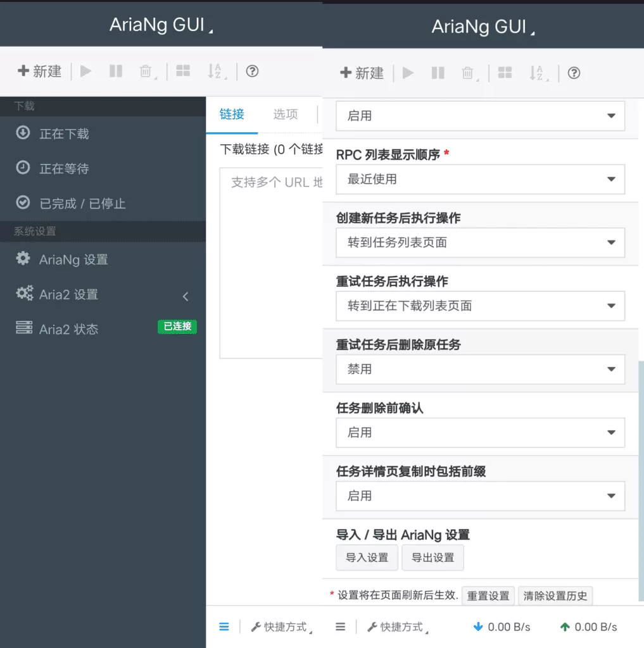Click the AriaNg GUI title in left panel
The width and height of the screenshot is (644, 648).
[x=161, y=25]
